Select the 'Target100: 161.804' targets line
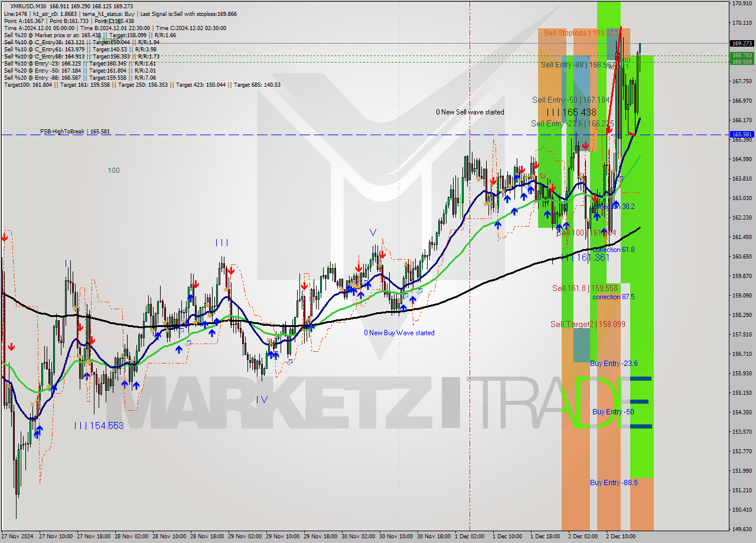The image size is (756, 543). [x=142, y=84]
